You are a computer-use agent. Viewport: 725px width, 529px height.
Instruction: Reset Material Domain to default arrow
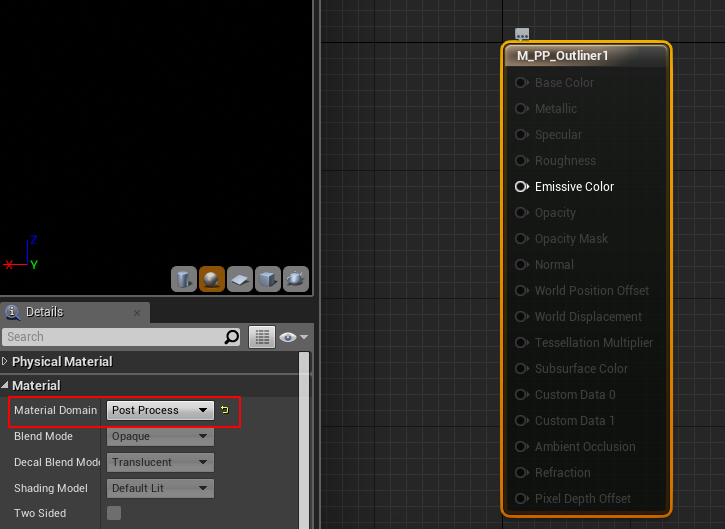[x=225, y=410]
